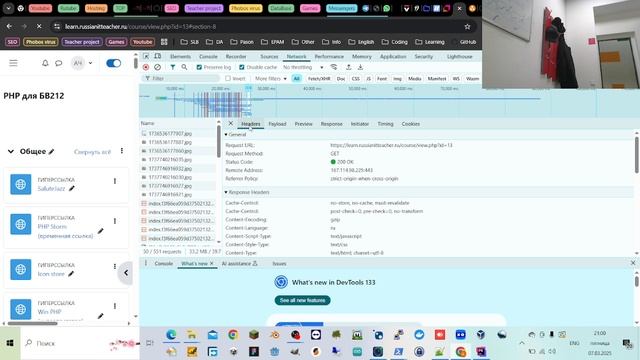Filter requests by CSS type
The image size is (640, 360).
click(x=356, y=78)
